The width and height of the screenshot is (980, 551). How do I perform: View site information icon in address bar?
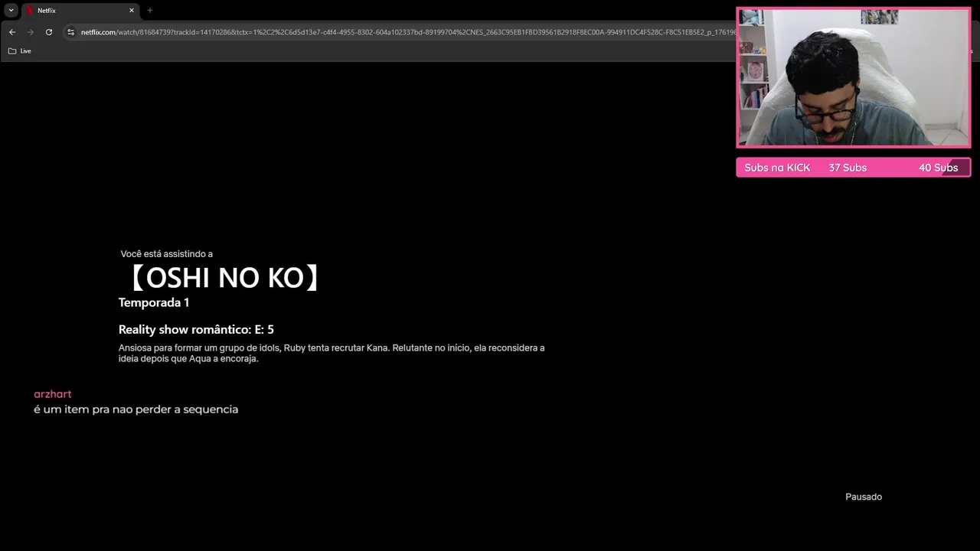click(x=70, y=32)
